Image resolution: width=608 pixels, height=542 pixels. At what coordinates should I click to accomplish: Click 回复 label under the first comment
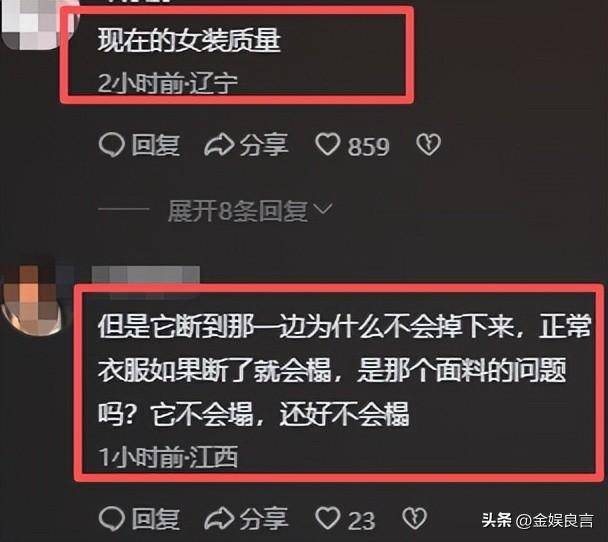pos(155,145)
